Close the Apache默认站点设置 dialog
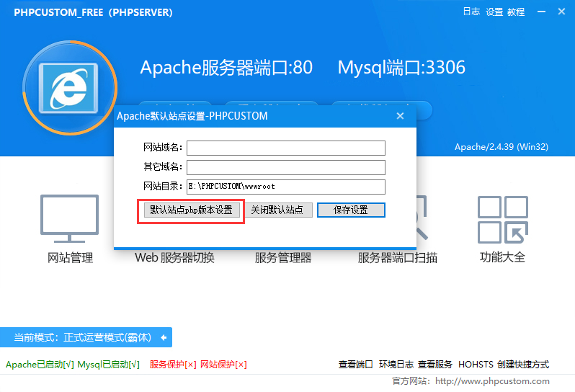The width and height of the screenshot is (575, 392). pos(400,116)
